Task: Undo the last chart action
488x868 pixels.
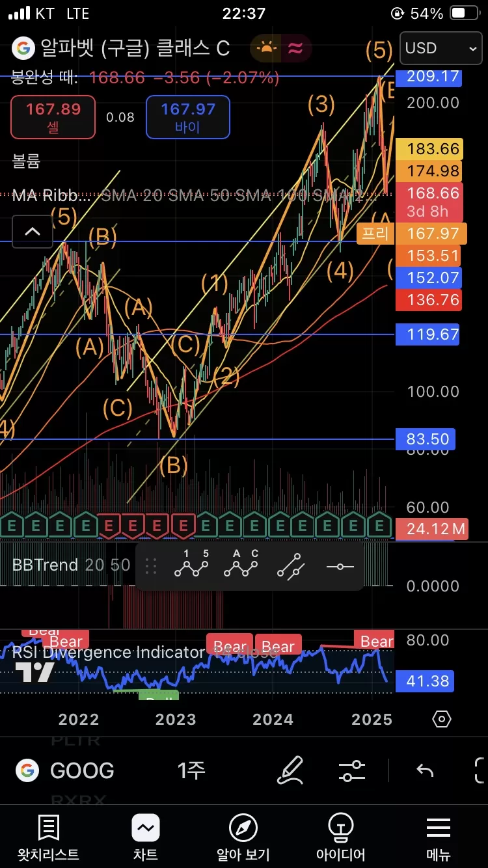Action: (x=425, y=770)
